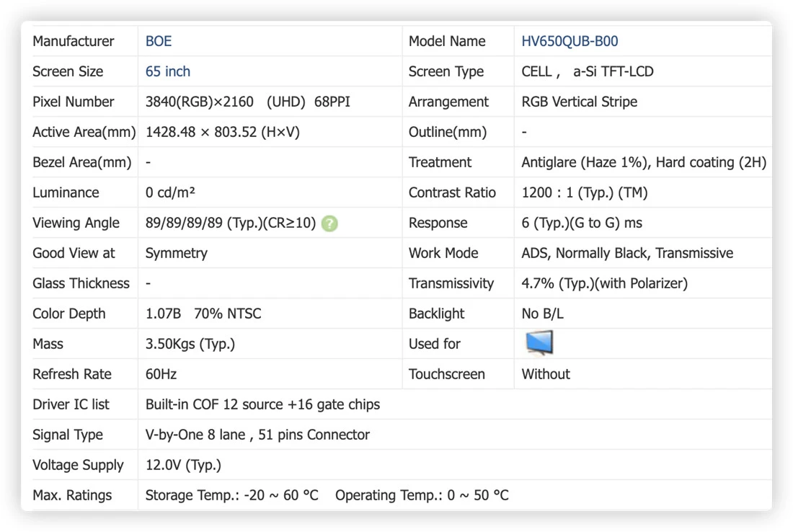Click the "Manufacturer" label
The image size is (793, 532).
pos(74,41)
